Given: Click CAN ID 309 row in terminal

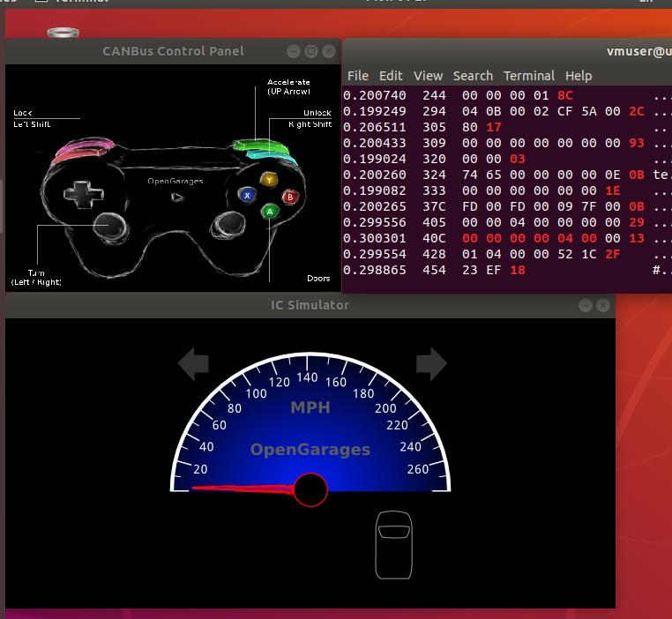Looking at the screenshot, I should tap(507, 143).
